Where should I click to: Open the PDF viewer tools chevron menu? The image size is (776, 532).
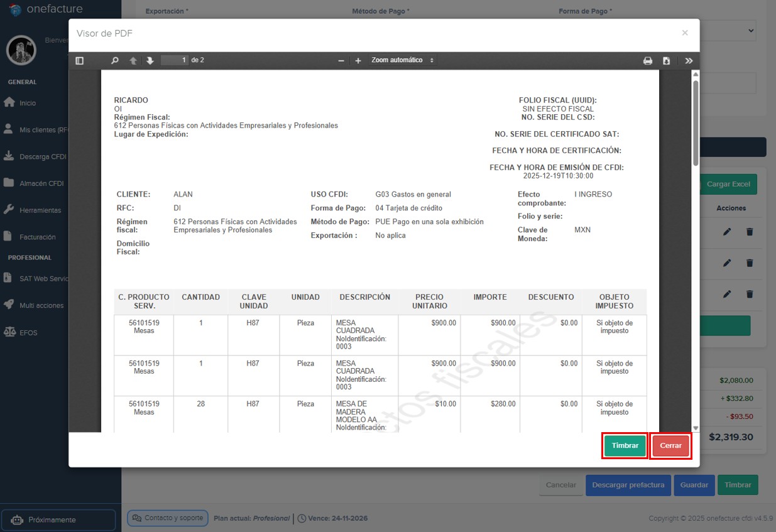[x=689, y=61]
